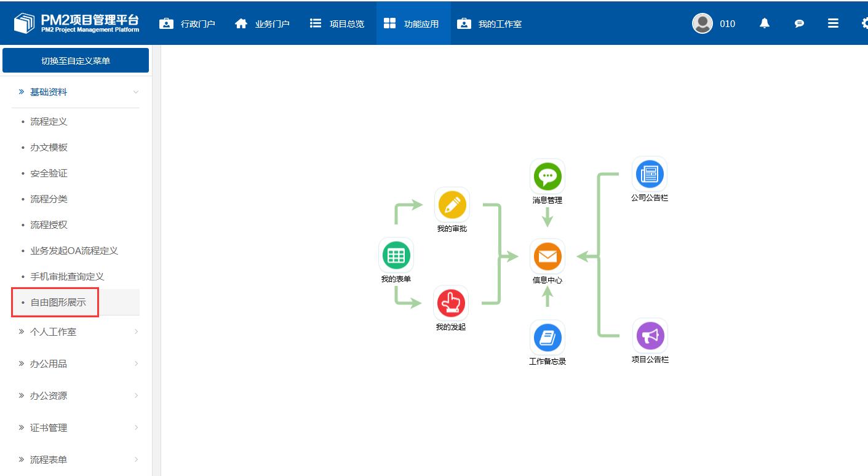Viewport: 868px width, 476px height.
Task: Click the 工作备忘录 notebook icon
Action: click(x=547, y=338)
